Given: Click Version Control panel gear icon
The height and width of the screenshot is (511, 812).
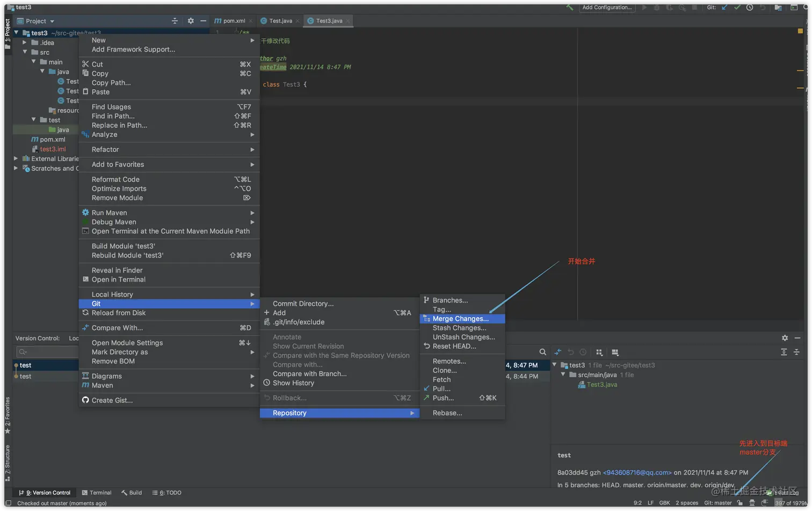Looking at the screenshot, I should [x=785, y=338].
